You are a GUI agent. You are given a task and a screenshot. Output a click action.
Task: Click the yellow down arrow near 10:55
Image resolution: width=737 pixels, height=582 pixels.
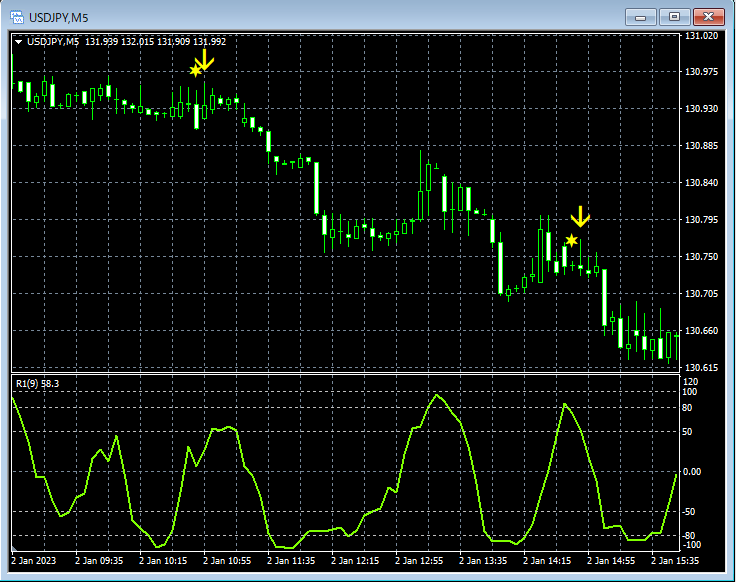205,59
